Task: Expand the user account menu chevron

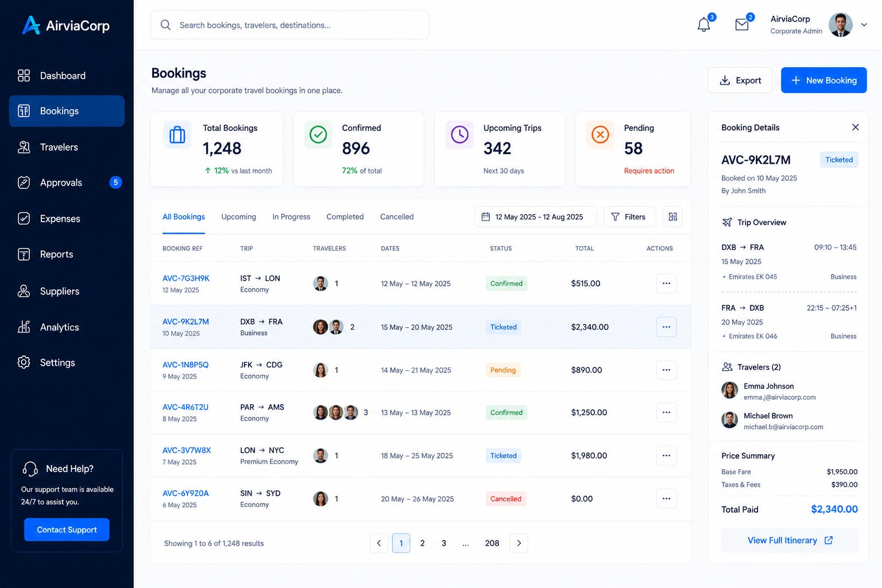Action: 864,25
